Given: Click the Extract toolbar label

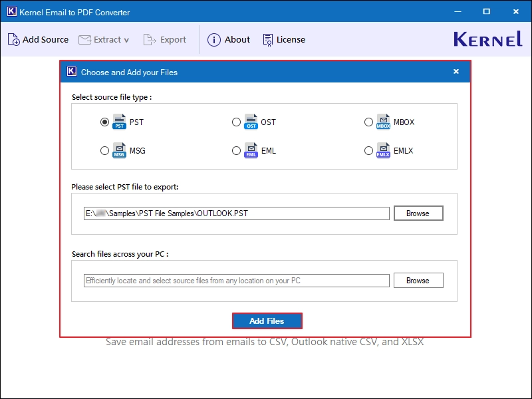Looking at the screenshot, I should pyautogui.click(x=107, y=40).
